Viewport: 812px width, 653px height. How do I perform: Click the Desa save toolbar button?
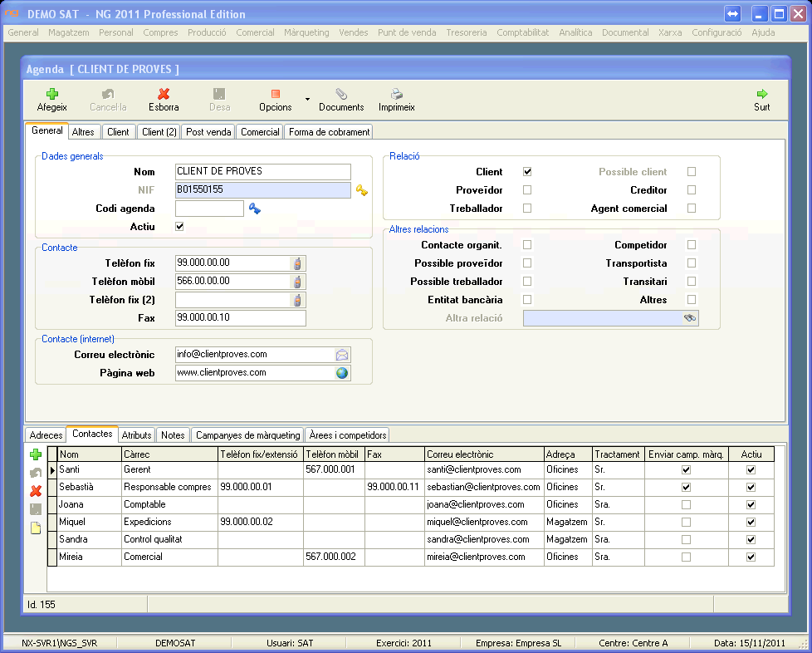click(x=219, y=100)
